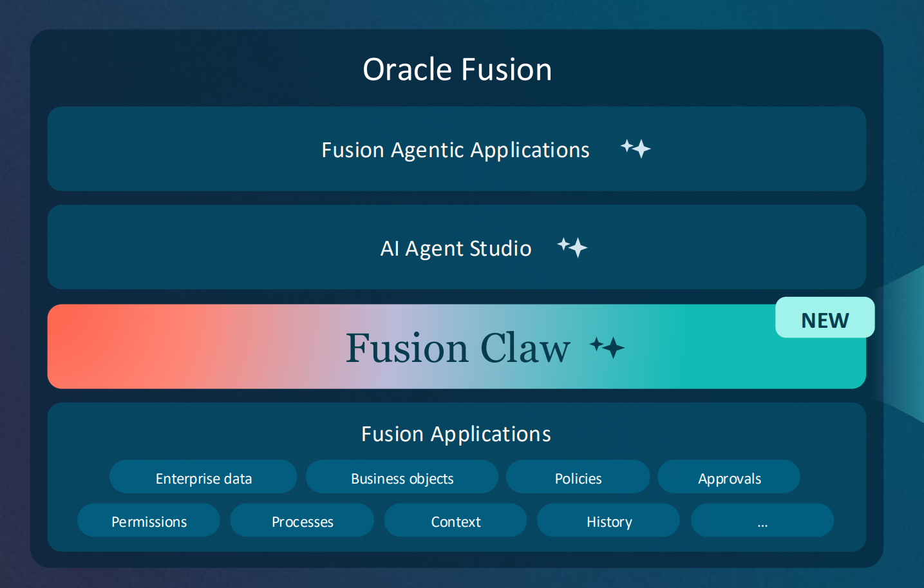The image size is (924, 588).
Task: Click the Fusion Applications heading
Action: click(456, 434)
